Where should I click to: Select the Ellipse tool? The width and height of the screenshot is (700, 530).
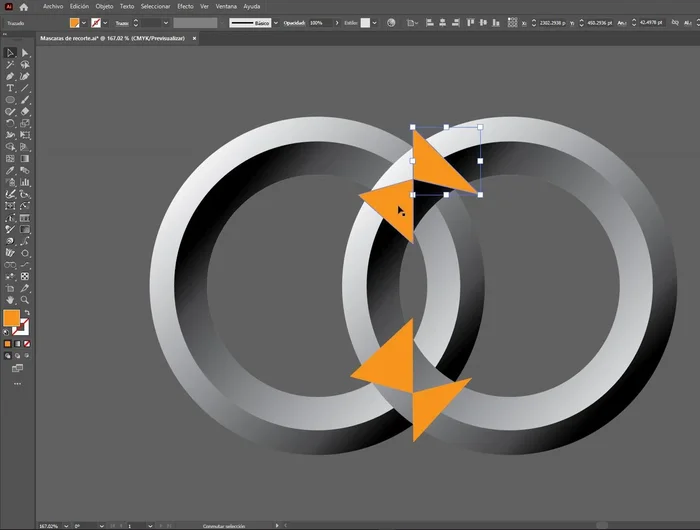pyautogui.click(x=10, y=100)
